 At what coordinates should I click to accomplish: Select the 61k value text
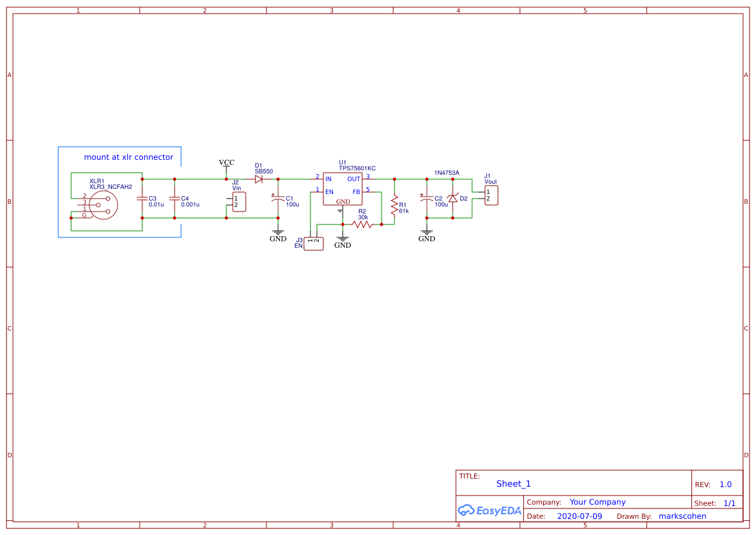click(x=404, y=211)
